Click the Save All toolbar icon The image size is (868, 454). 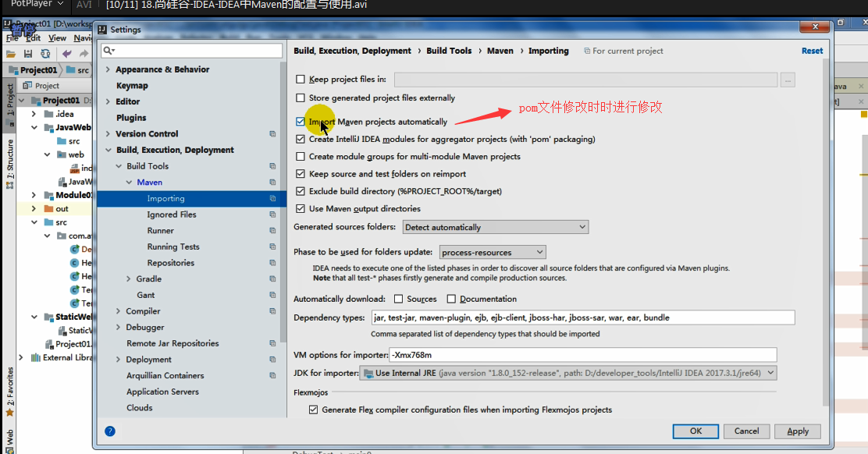point(27,54)
